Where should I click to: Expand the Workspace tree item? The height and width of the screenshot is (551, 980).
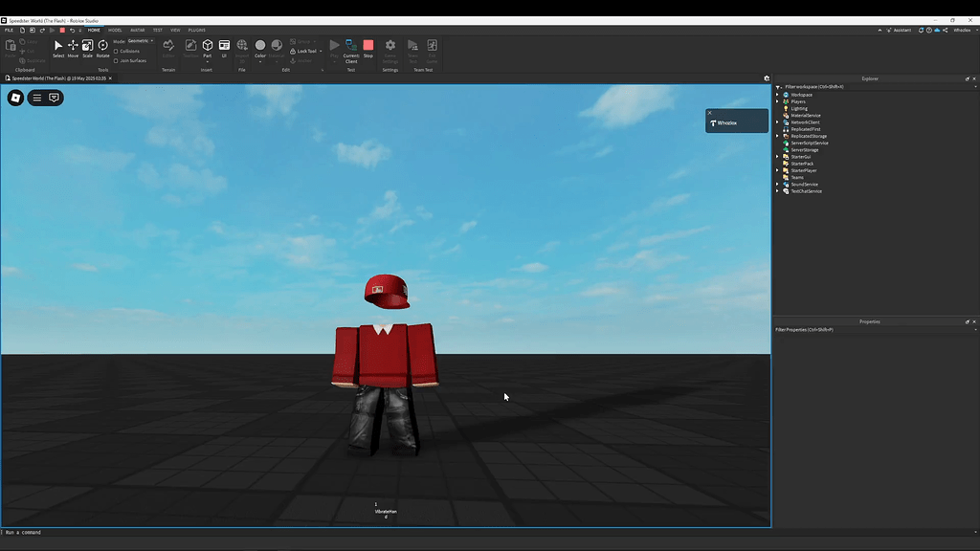[776, 95]
